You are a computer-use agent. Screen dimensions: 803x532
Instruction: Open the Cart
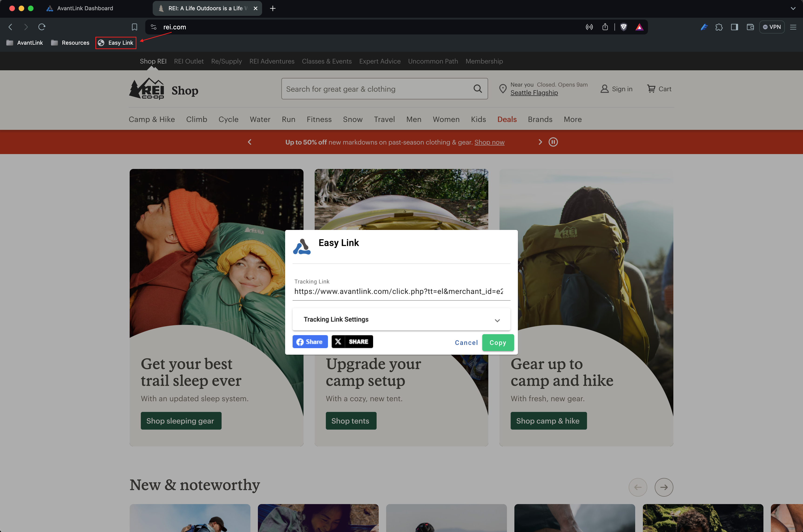pos(659,89)
